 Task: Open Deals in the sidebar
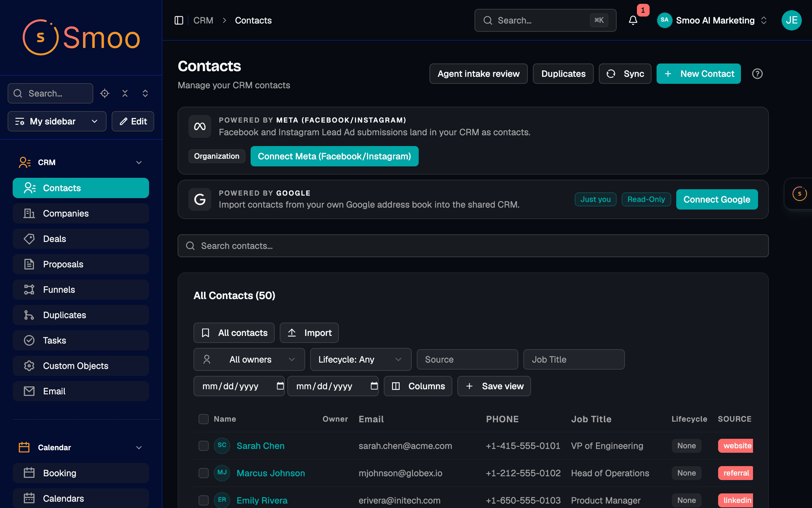tap(81, 239)
